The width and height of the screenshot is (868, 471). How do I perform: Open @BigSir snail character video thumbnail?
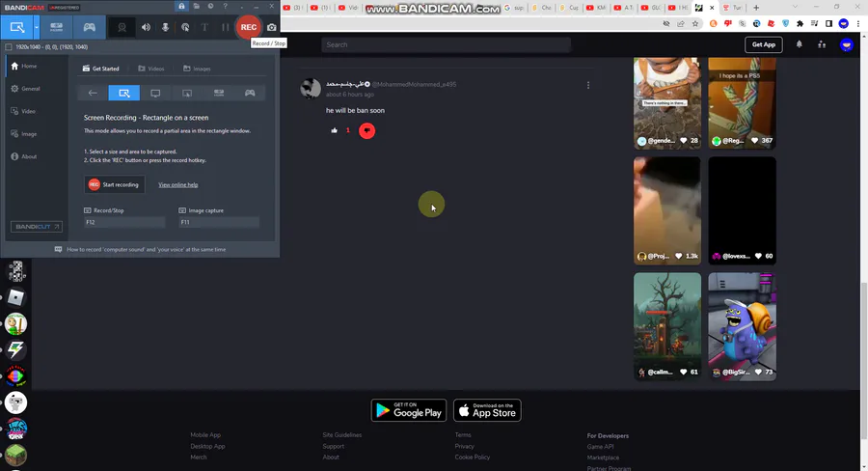742,326
